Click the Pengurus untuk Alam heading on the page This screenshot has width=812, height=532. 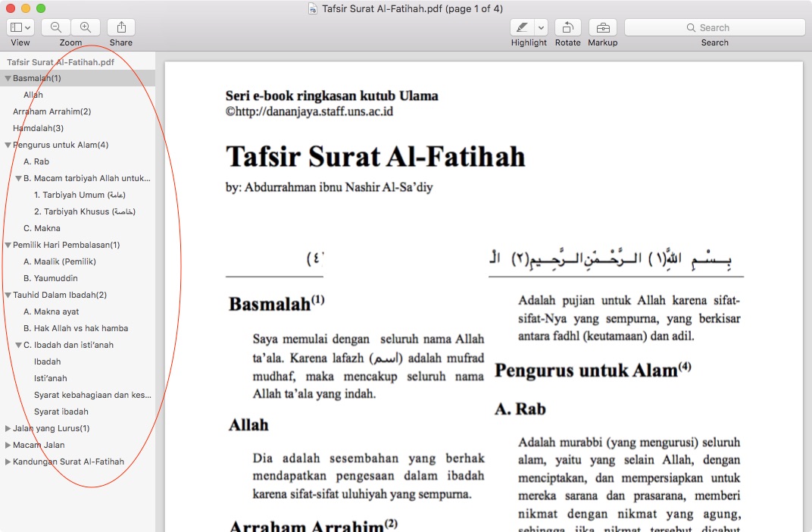pos(593,370)
